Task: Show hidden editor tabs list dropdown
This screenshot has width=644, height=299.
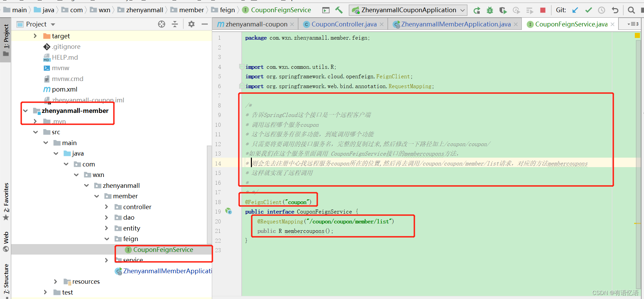Action: [633, 24]
